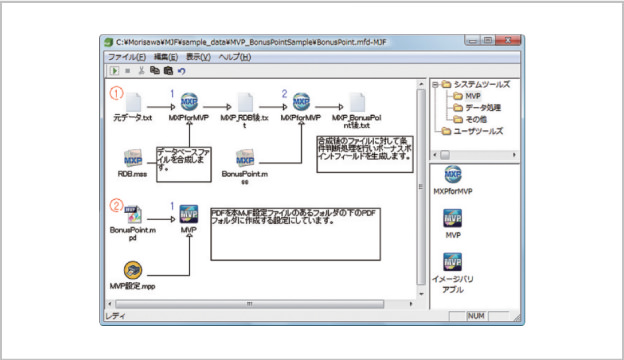Select the 元データ.txt file icon
The width and height of the screenshot is (624, 360).
133,103
